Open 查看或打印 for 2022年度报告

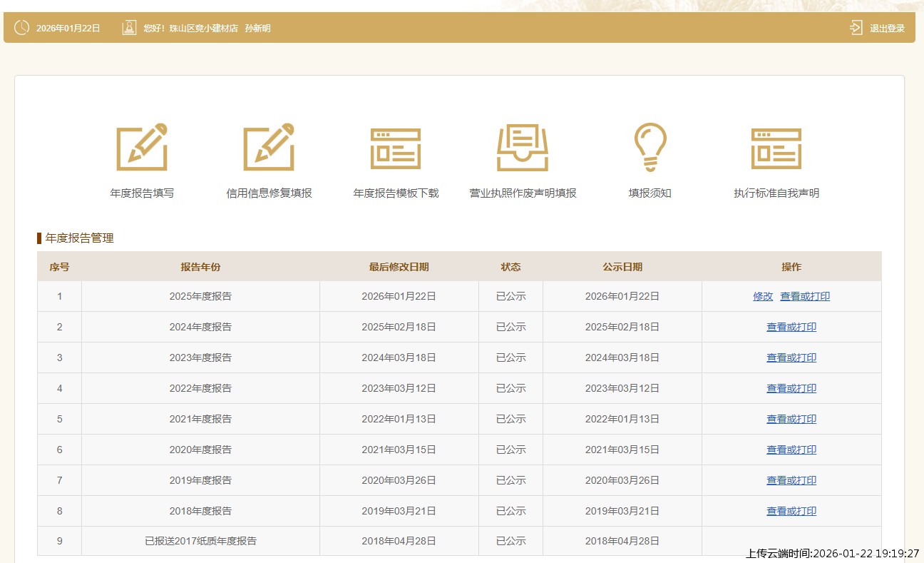pyautogui.click(x=791, y=388)
